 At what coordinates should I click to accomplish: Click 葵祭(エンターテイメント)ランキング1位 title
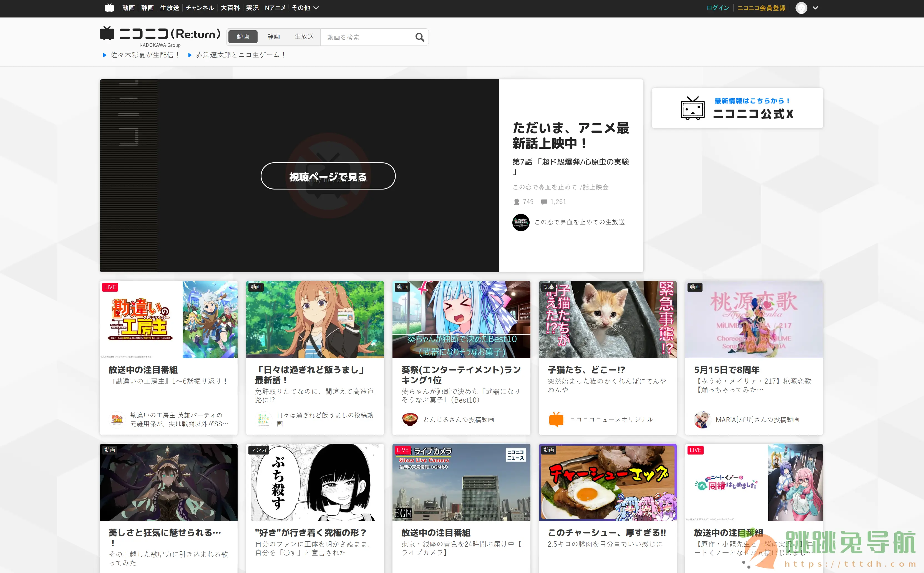pos(461,375)
